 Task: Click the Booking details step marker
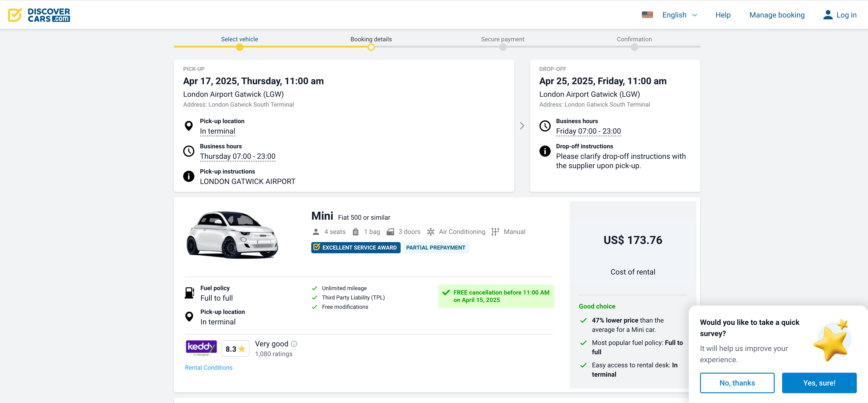pos(371,48)
